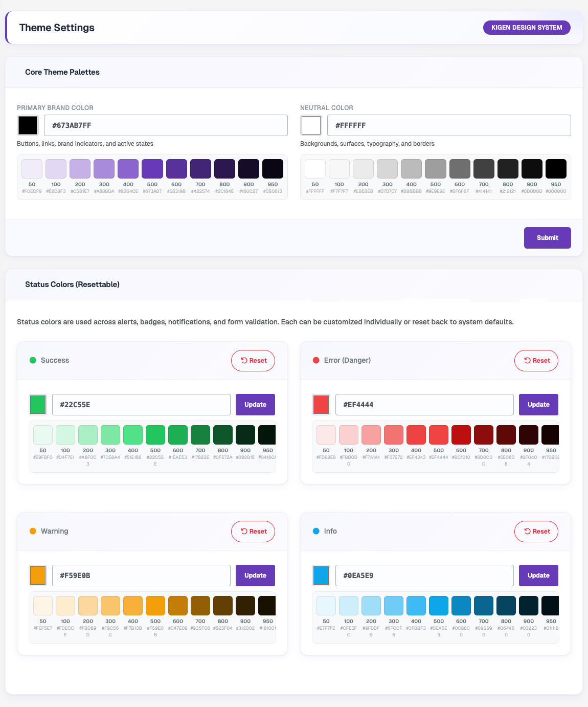Click the Core Theme Palettes heading

[x=62, y=72]
